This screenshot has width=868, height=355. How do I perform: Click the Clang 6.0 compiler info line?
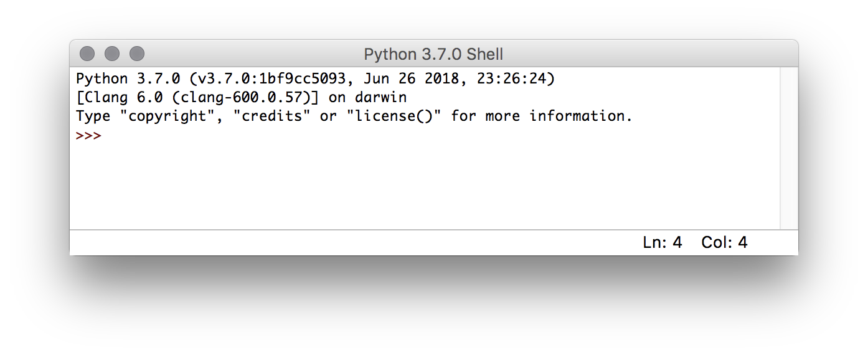241,98
